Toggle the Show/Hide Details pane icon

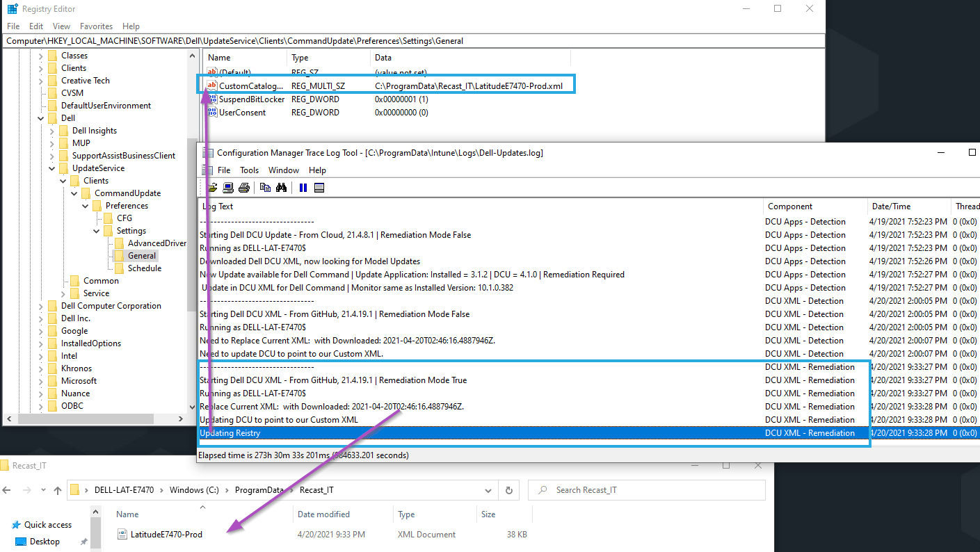(319, 188)
